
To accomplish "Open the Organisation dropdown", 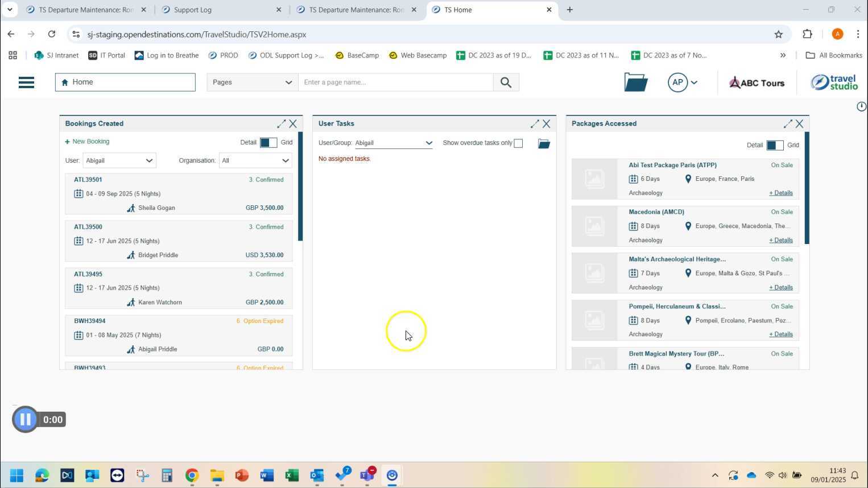I will tap(255, 161).
